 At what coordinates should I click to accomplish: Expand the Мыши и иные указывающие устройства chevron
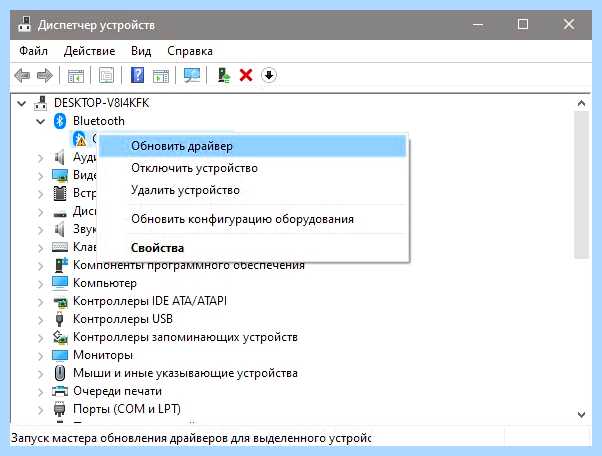[x=41, y=373]
